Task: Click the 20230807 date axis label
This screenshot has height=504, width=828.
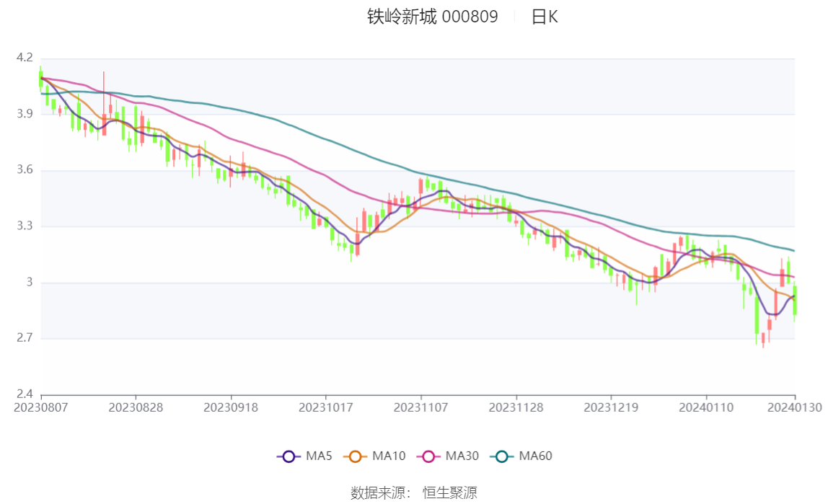Action: (40, 408)
